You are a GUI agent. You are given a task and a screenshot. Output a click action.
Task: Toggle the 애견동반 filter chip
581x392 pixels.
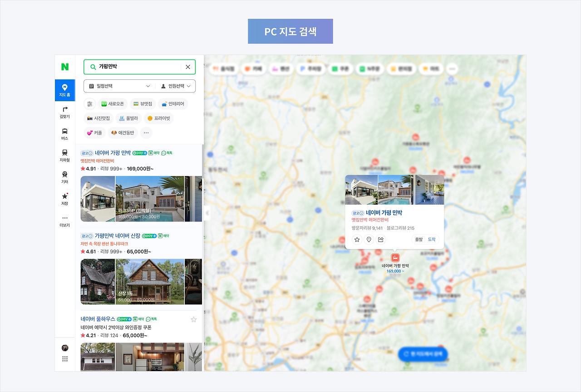point(123,133)
